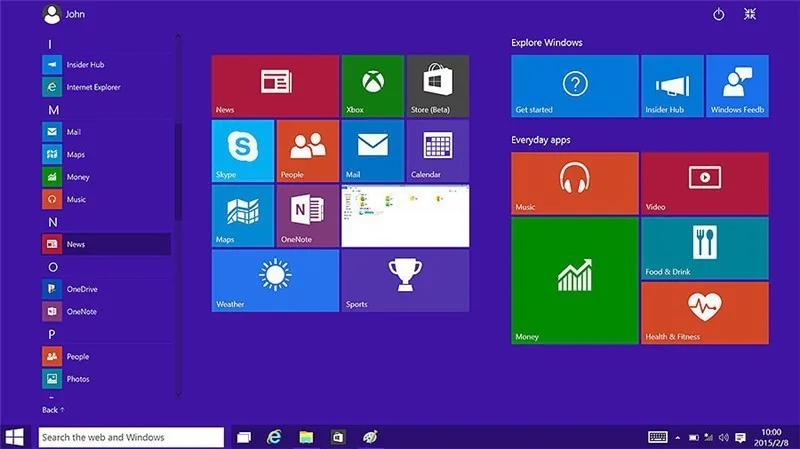Click the letter N group header
800x449 pixels.
pos(53,222)
